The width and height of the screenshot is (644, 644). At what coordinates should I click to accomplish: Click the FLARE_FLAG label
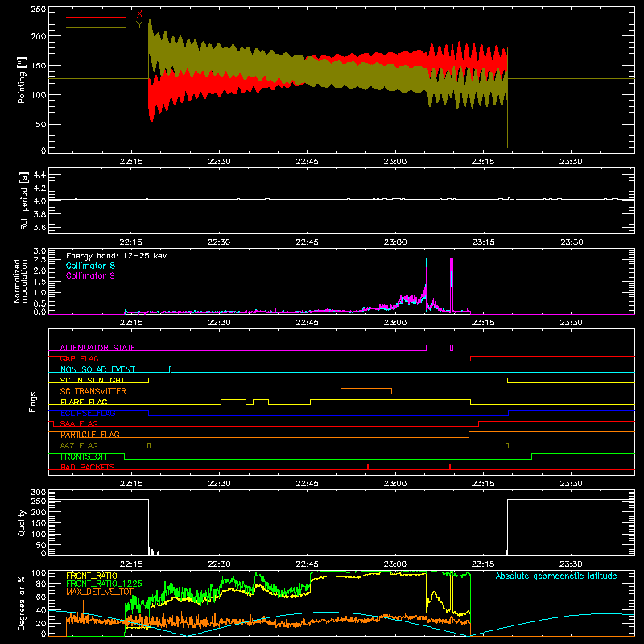pos(84,402)
